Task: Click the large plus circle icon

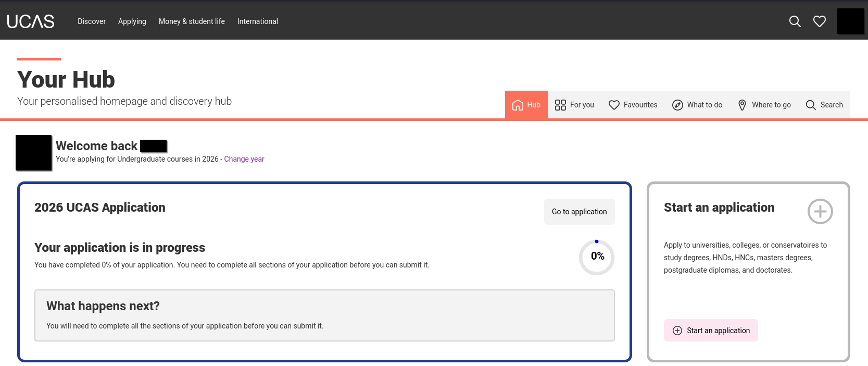Action: pyautogui.click(x=820, y=212)
